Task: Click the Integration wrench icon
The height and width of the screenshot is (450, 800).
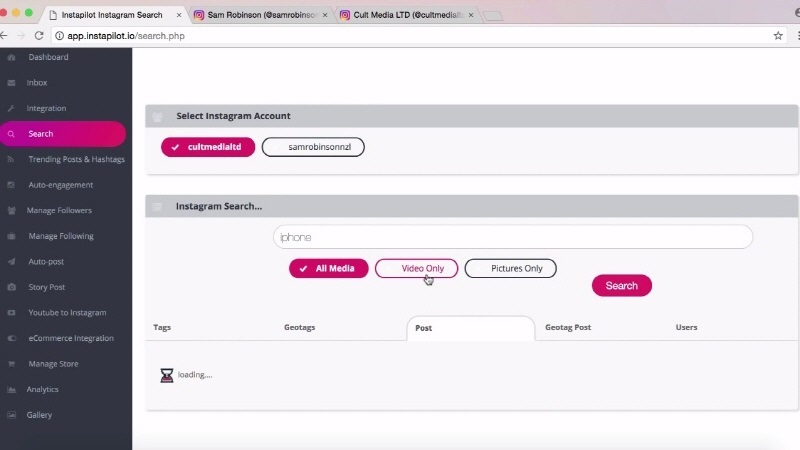Action: pos(11,108)
